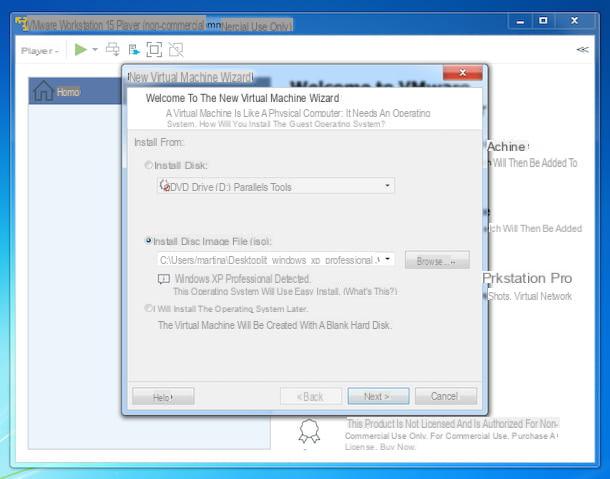This screenshot has width=610, height=479.
Task: Open the What's This? link
Action: [x=370, y=291]
